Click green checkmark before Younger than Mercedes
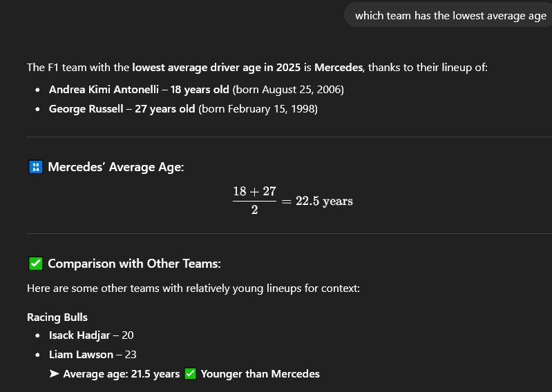The width and height of the screenshot is (552, 392). (x=191, y=374)
